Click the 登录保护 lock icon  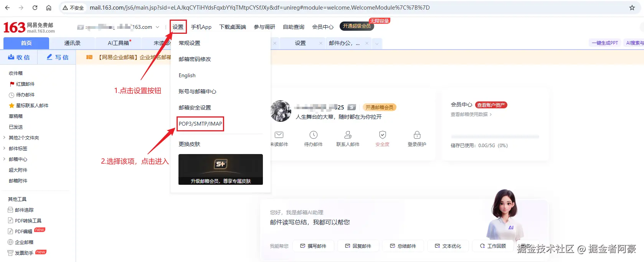pos(417,135)
